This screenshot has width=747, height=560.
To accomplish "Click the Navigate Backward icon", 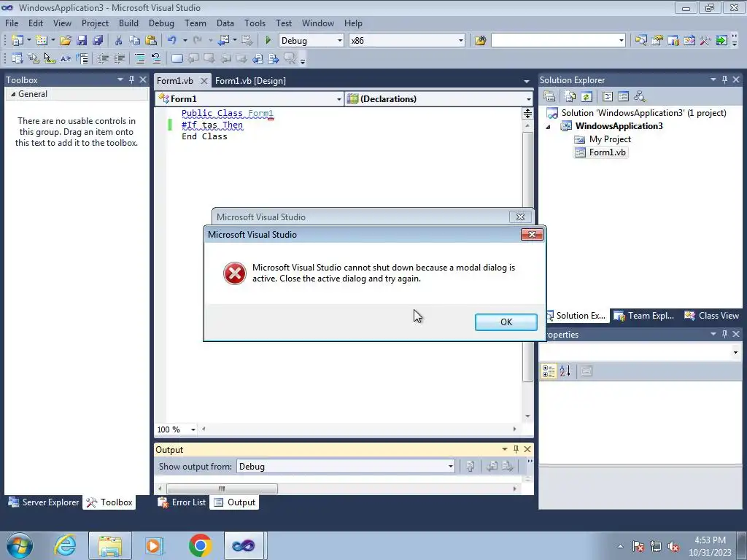I will [223, 41].
